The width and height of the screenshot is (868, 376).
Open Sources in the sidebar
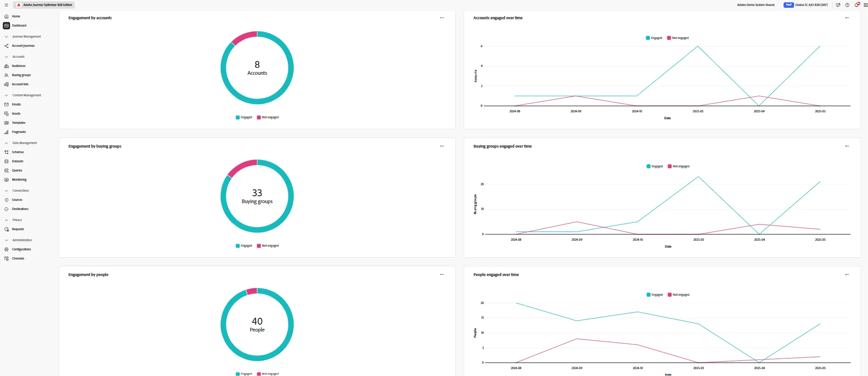[13, 200]
